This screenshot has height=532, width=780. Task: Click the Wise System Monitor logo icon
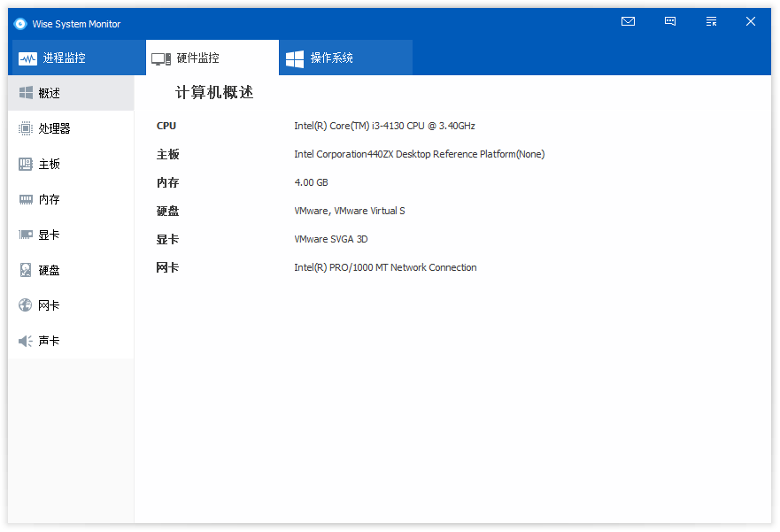20,24
